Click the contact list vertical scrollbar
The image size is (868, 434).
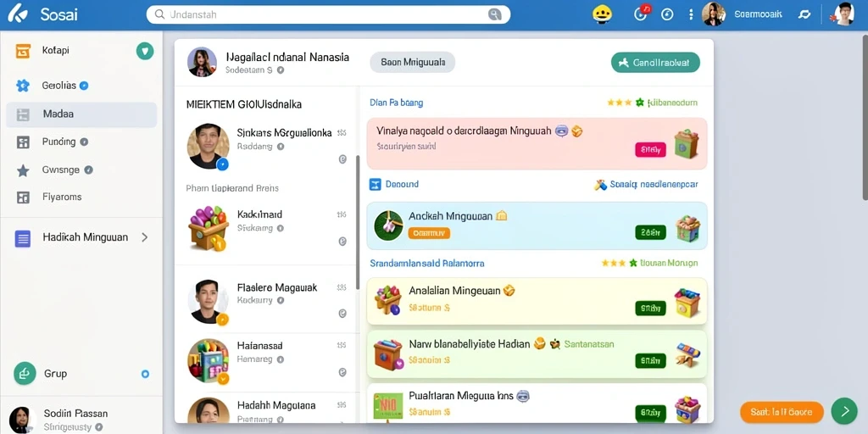point(358,221)
